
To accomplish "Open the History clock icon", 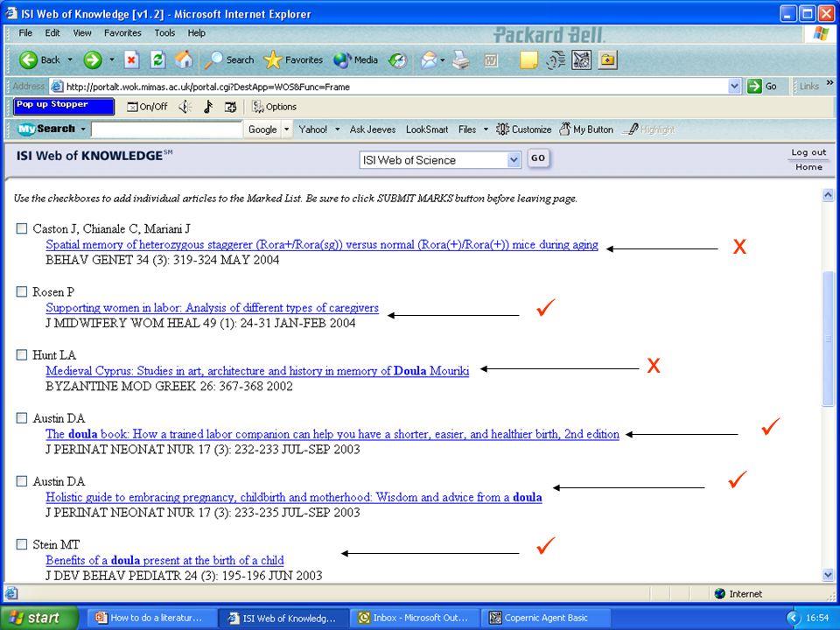I will tap(397, 60).
